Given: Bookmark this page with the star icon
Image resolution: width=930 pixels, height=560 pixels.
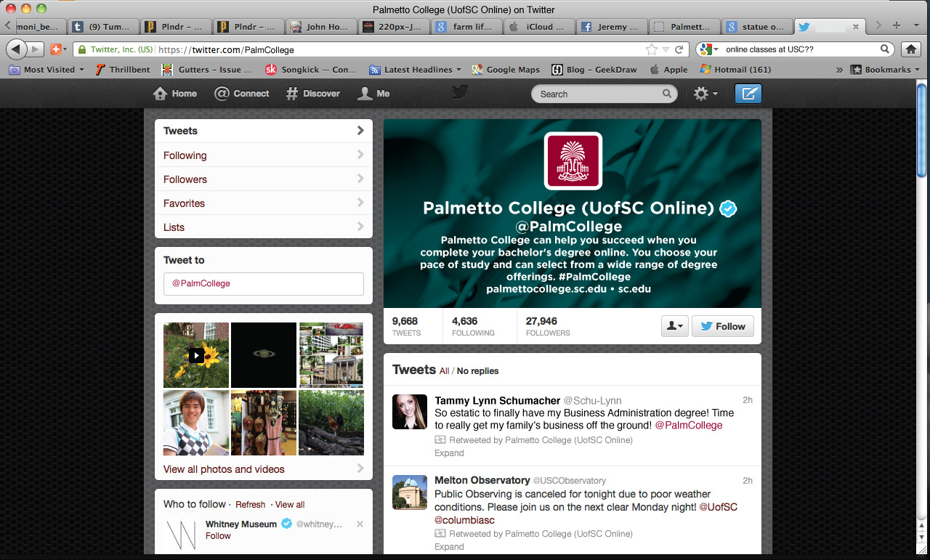Looking at the screenshot, I should point(651,49).
